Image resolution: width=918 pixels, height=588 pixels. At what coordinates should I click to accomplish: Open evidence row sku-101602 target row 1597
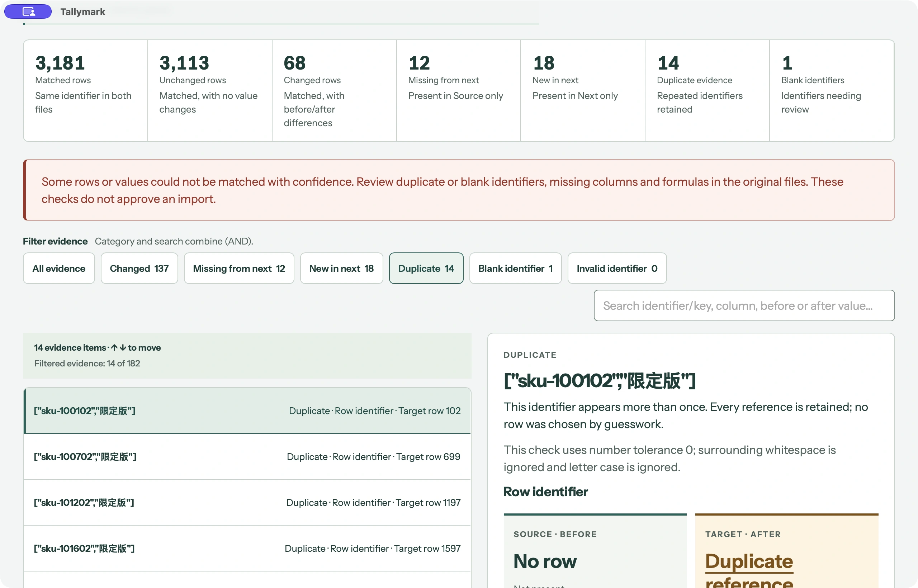point(247,548)
